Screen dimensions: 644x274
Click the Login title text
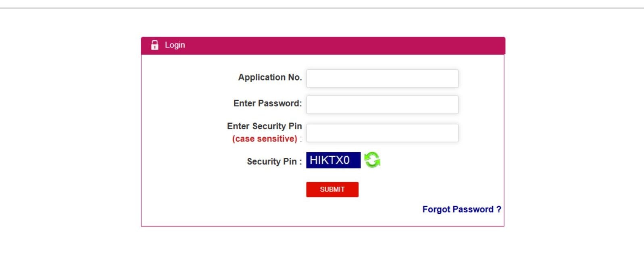pyautogui.click(x=175, y=45)
